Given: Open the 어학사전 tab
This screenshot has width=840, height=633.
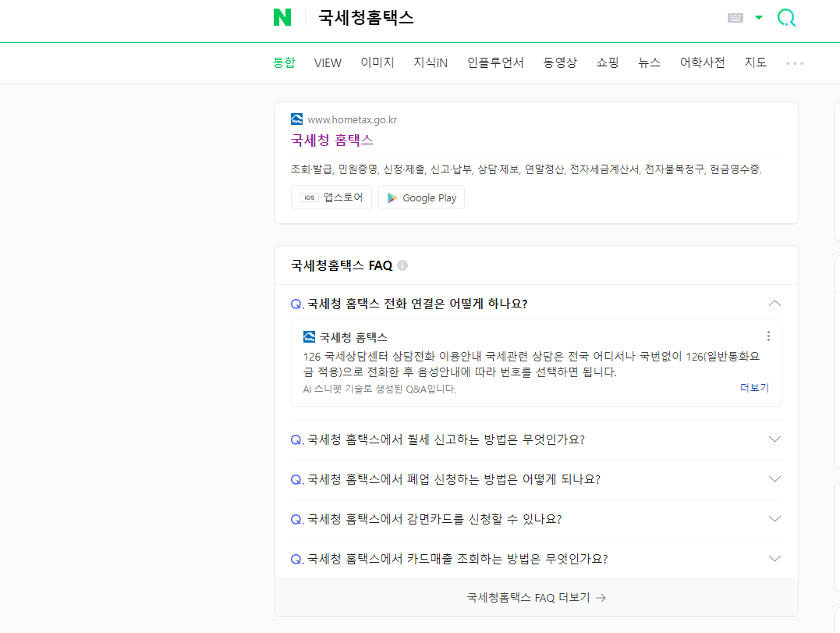Looking at the screenshot, I should pos(702,62).
